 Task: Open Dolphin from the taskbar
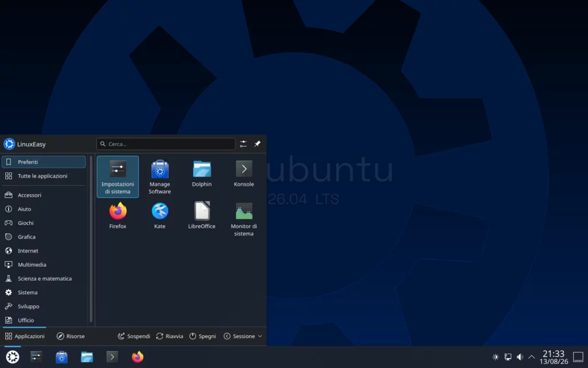[87, 356]
